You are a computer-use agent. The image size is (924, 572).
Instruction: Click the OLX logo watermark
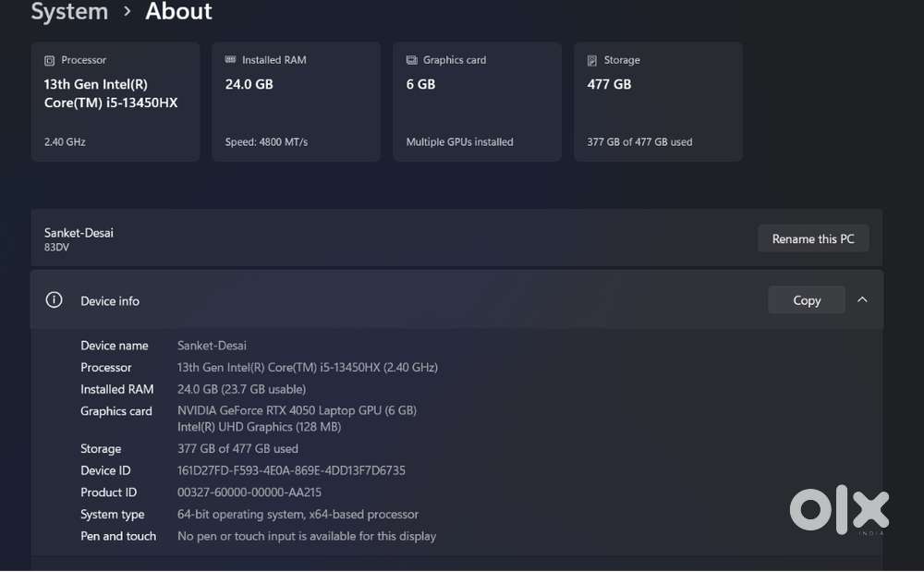[839, 509]
